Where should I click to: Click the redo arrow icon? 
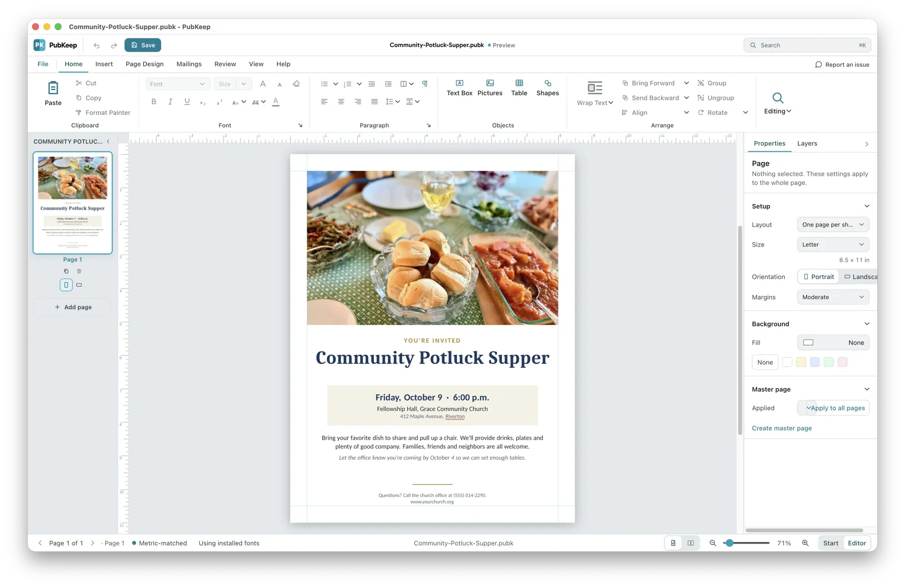(114, 45)
